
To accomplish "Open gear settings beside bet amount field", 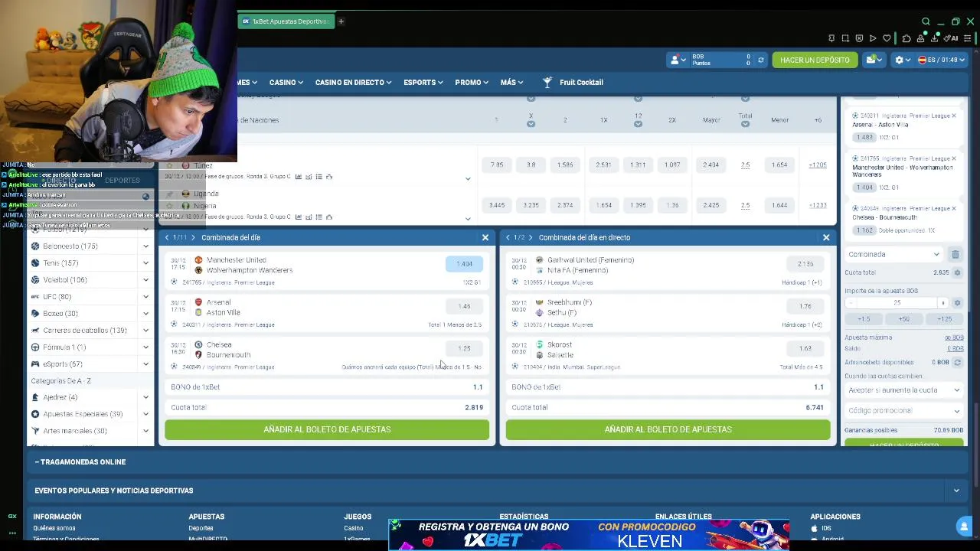I will click(957, 303).
